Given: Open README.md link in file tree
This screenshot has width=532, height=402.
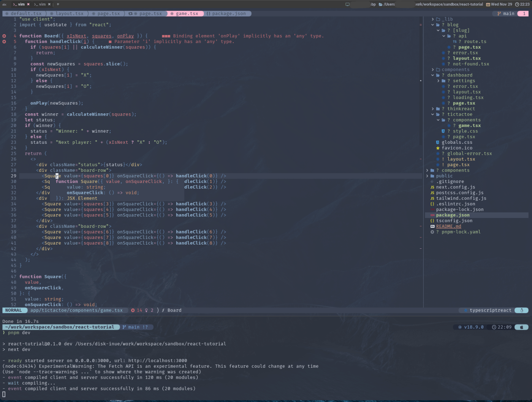Looking at the screenshot, I should pos(448,226).
